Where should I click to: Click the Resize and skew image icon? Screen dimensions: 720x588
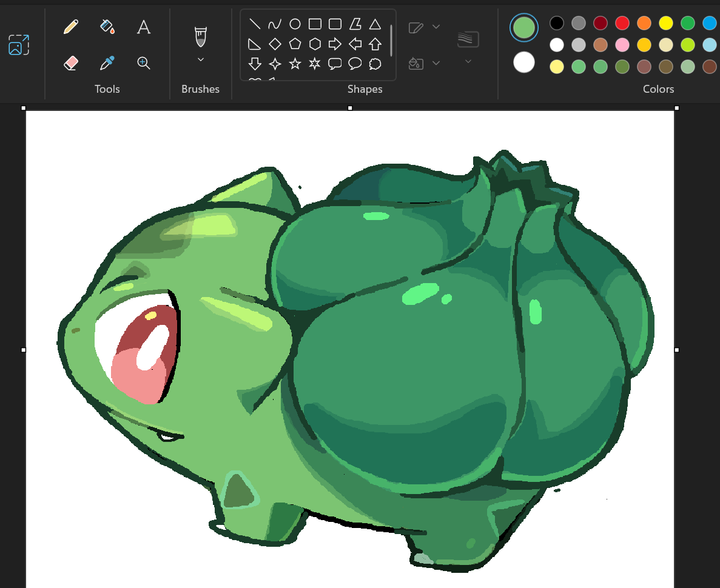pos(19,45)
